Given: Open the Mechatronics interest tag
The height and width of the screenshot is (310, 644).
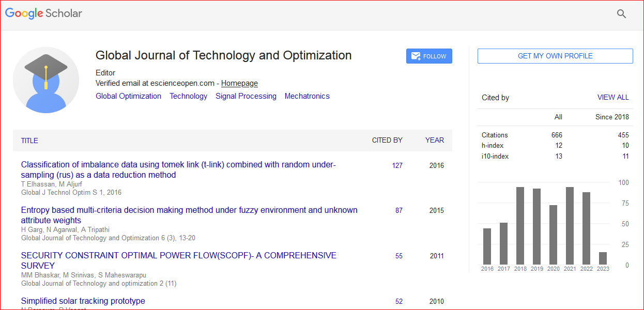Looking at the screenshot, I should pos(306,96).
